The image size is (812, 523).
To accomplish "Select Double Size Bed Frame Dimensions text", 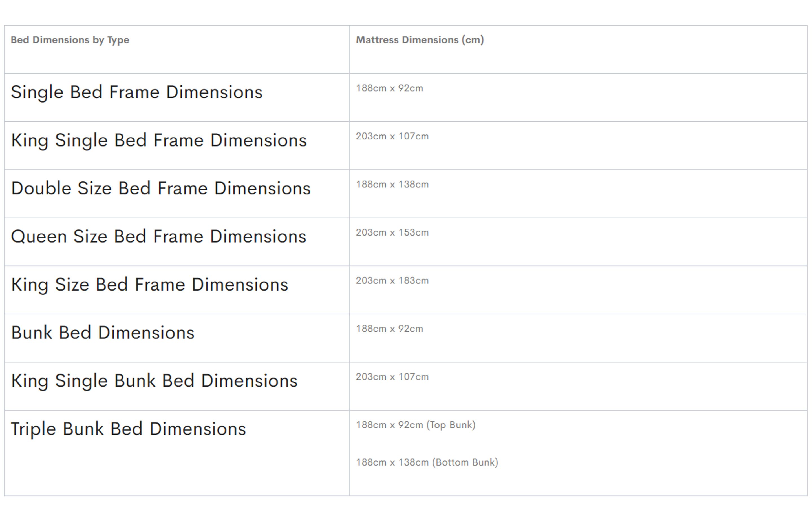I will coord(161,189).
